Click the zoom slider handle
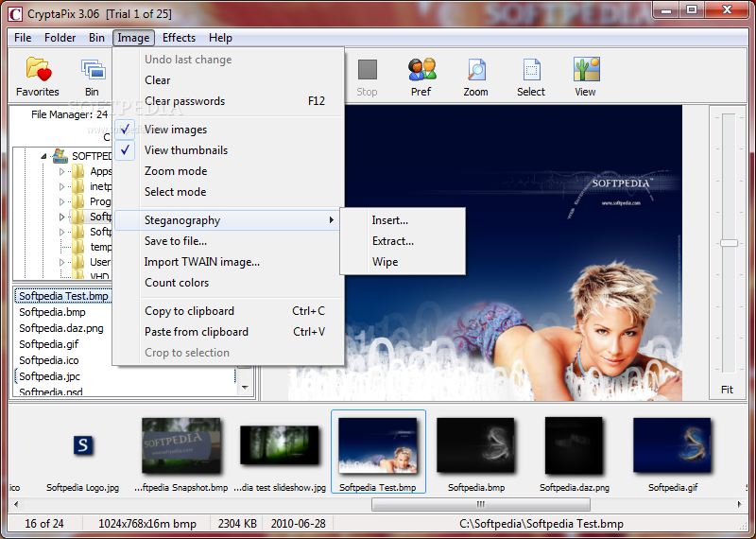The height and width of the screenshot is (539, 756). 729,243
